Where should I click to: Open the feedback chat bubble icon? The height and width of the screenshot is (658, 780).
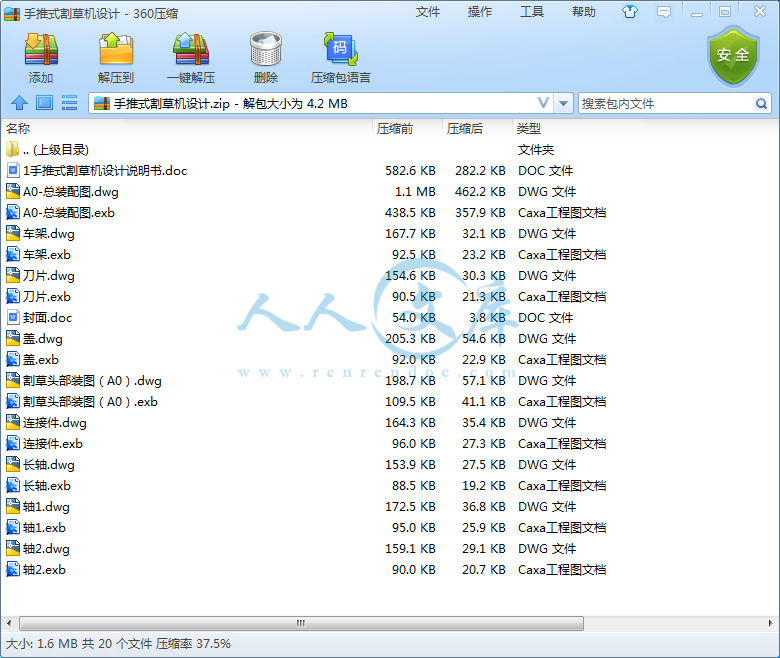click(664, 11)
